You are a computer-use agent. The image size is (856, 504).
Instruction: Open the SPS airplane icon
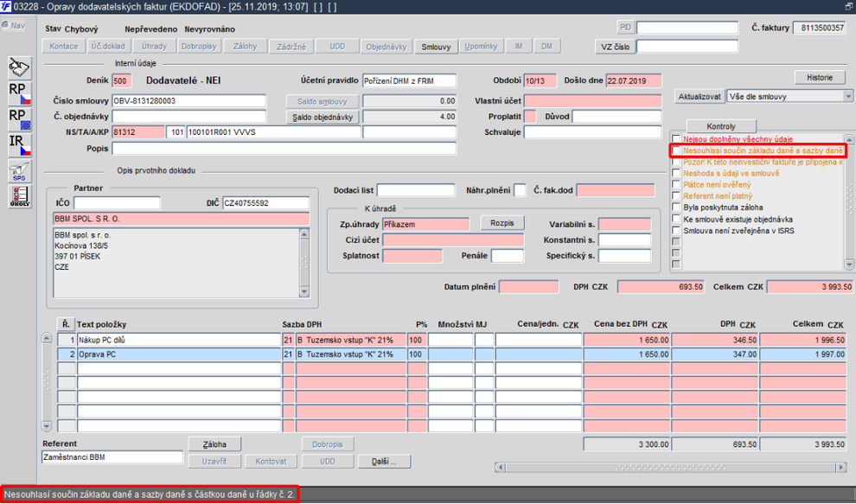(19, 171)
